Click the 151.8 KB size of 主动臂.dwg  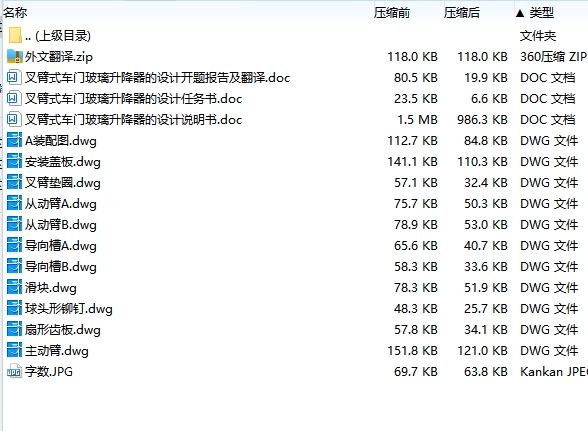pos(412,350)
